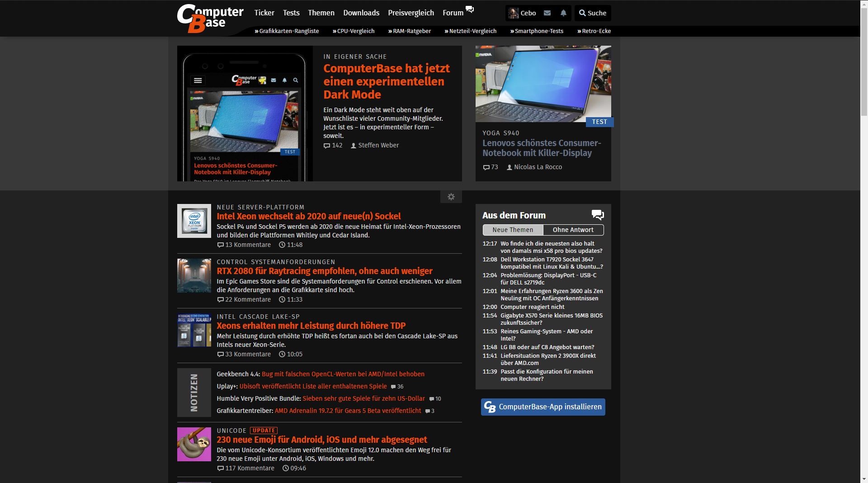Click the Intel Xeon Platinum thumbnail
Screen dimensions: 868x483
194,221
